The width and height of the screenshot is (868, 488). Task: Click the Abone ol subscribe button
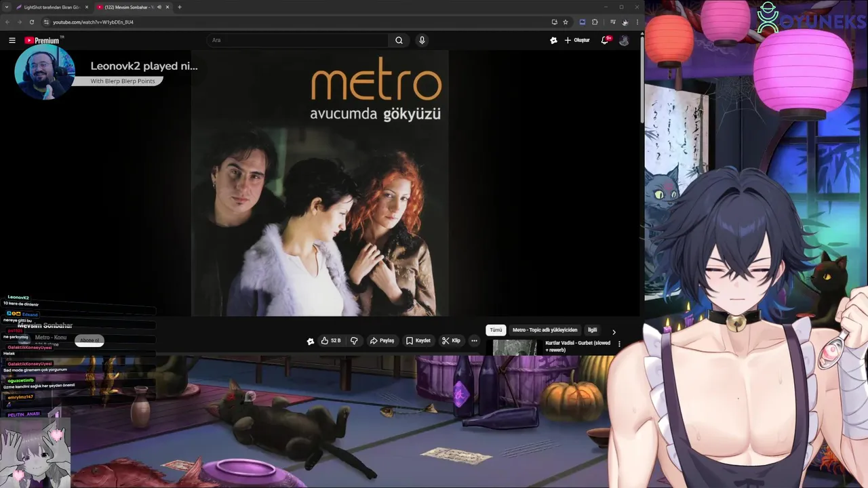click(x=90, y=340)
